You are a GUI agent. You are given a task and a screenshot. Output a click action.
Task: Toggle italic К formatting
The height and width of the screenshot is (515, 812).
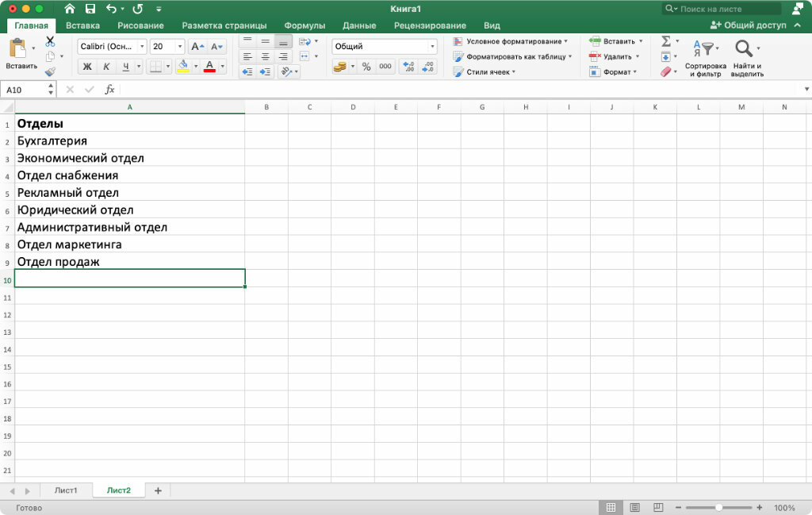pos(106,67)
